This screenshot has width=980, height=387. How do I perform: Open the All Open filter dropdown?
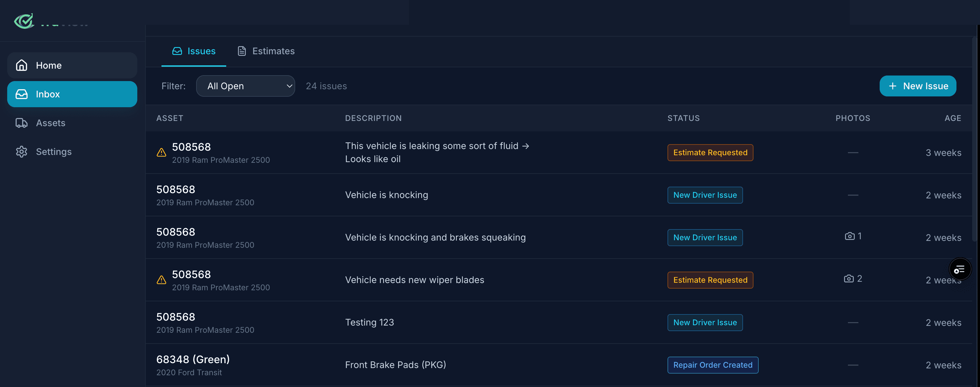point(245,86)
